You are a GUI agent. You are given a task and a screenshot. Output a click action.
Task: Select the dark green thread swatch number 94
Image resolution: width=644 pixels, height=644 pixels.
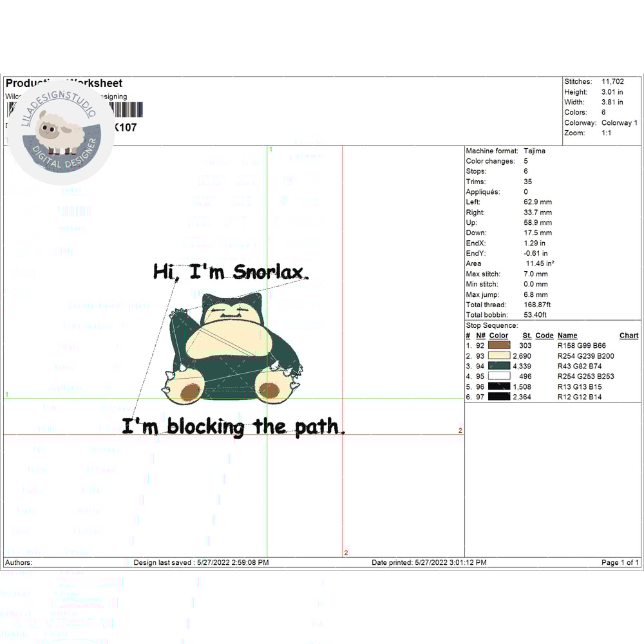(x=499, y=366)
